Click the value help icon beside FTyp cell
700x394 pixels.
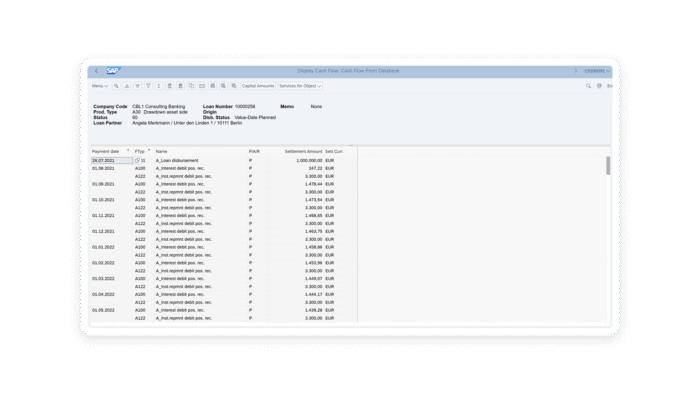pos(137,160)
